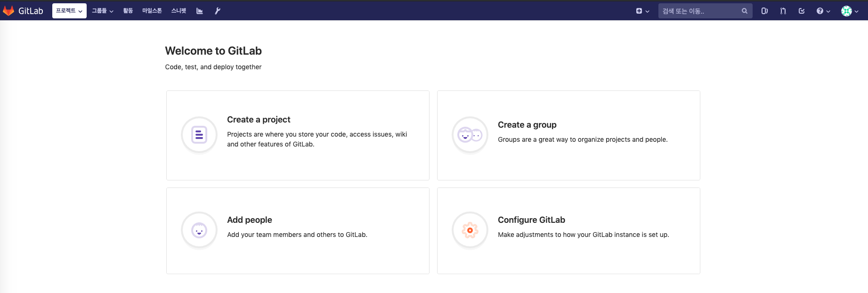Open Admin area wrench icon
The image size is (868, 293).
(218, 11)
